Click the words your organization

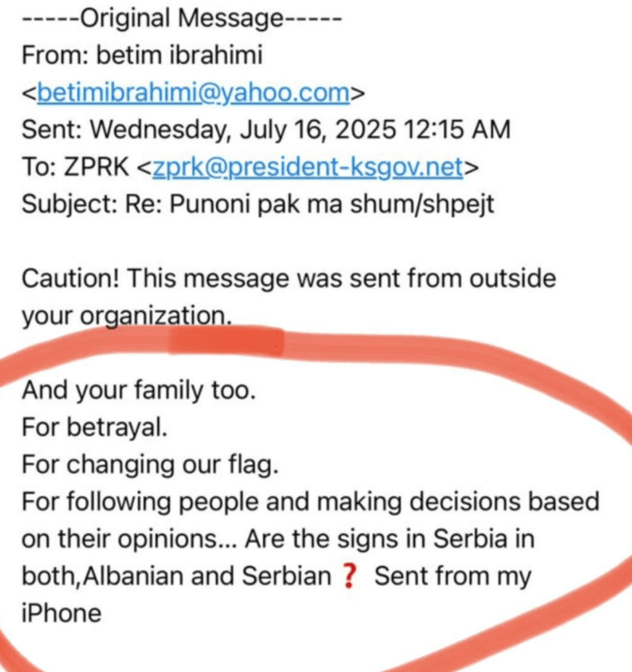pos(125,316)
